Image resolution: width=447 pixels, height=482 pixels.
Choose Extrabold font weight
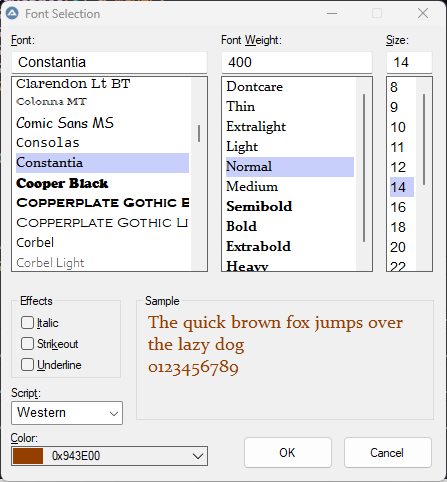(290, 247)
